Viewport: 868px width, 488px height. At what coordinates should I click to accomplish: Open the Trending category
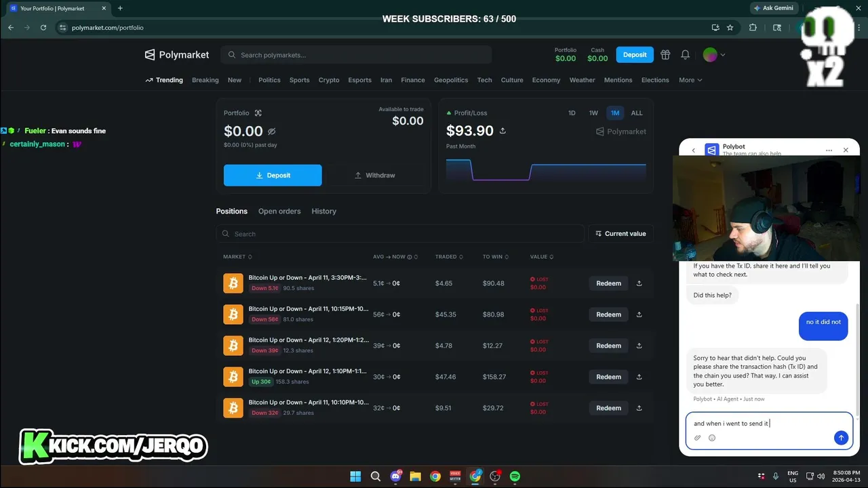click(x=164, y=80)
